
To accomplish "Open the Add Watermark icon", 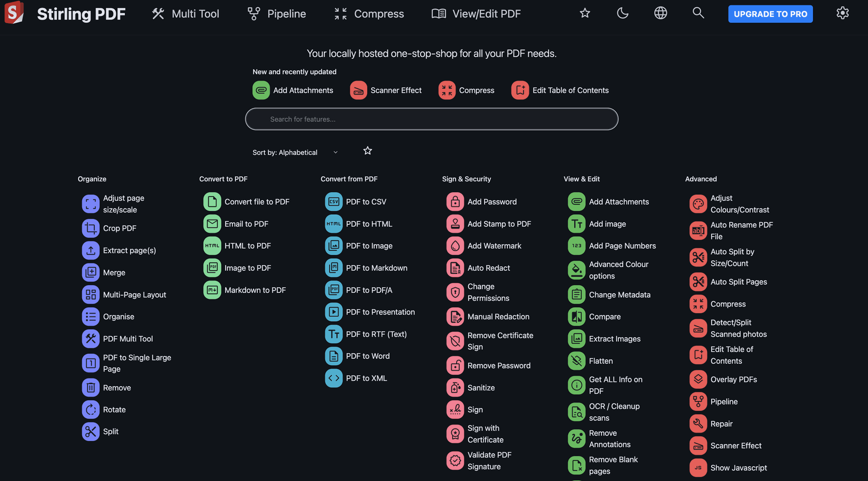I will click(x=455, y=246).
